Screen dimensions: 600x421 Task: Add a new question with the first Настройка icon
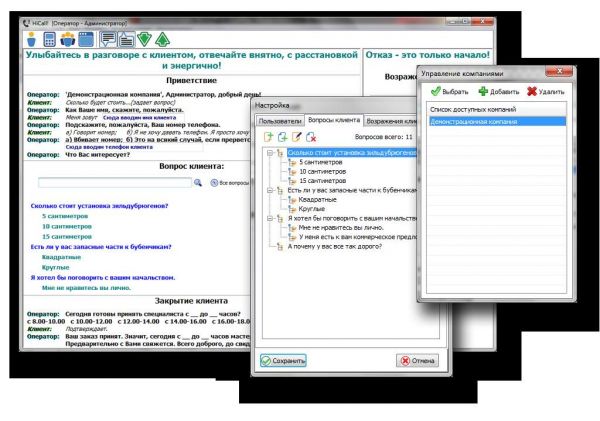pos(268,137)
